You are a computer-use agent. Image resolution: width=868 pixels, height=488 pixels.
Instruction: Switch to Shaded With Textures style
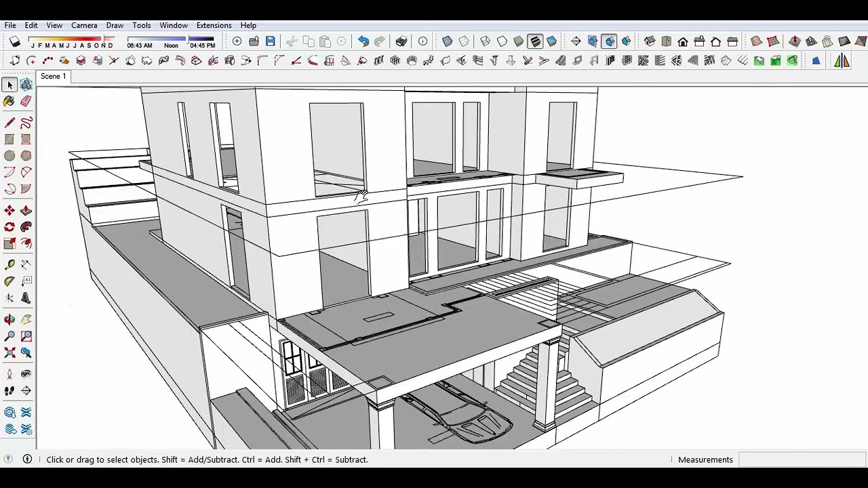tap(535, 42)
